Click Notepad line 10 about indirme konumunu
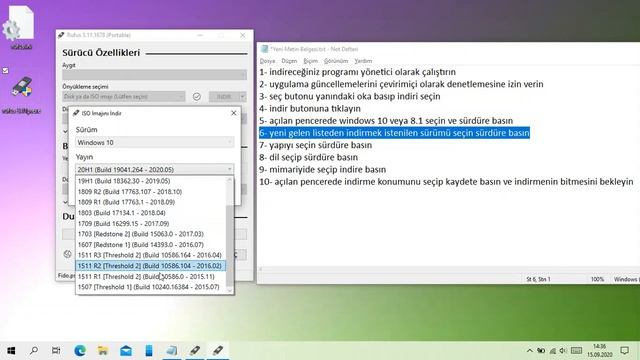Image resolution: width=640 pixels, height=360 pixels. pyautogui.click(x=447, y=182)
